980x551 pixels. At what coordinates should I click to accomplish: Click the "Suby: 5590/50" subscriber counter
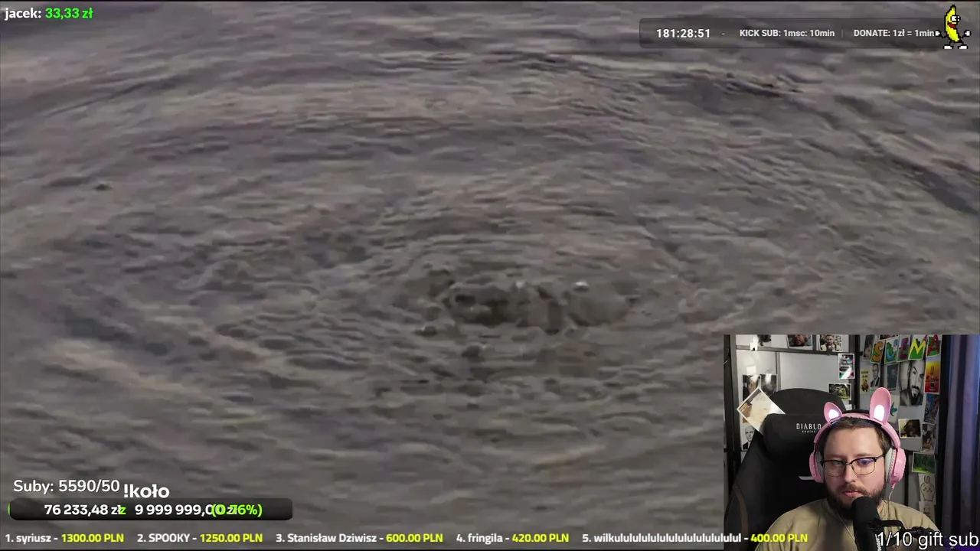click(67, 487)
